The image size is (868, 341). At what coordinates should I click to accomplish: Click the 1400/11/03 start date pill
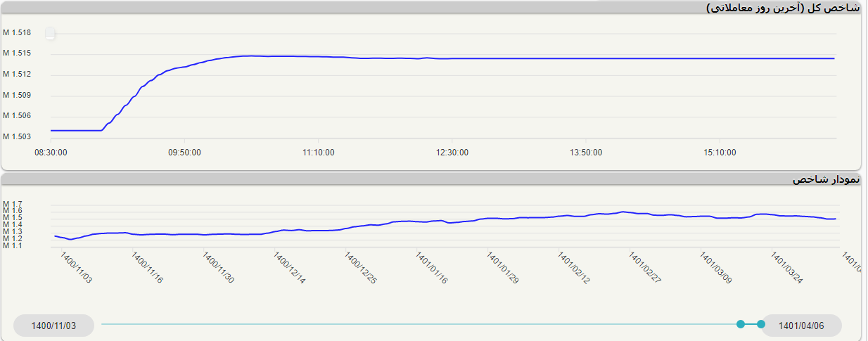pos(53,326)
